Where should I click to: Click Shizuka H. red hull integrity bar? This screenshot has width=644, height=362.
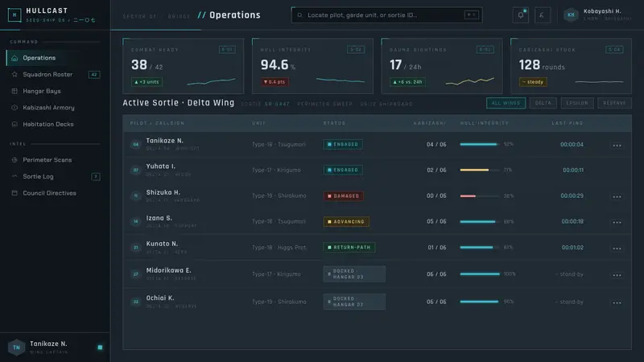479,196
